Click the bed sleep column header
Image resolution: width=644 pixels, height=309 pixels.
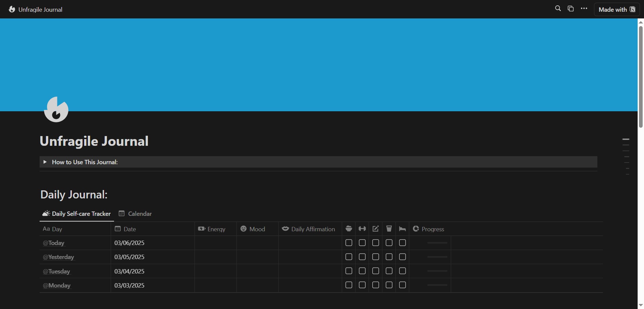pos(402,229)
